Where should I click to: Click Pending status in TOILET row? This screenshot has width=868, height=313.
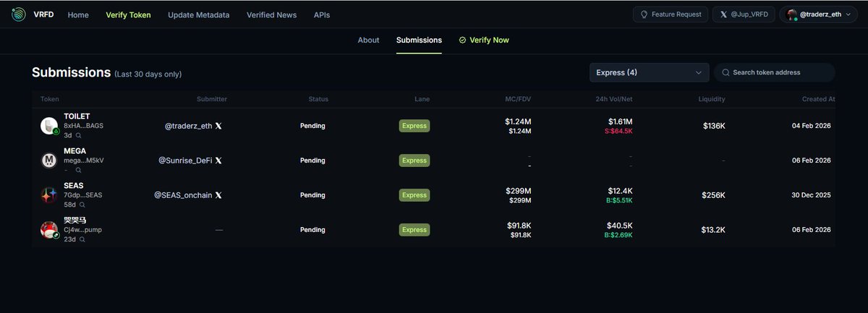click(x=312, y=126)
